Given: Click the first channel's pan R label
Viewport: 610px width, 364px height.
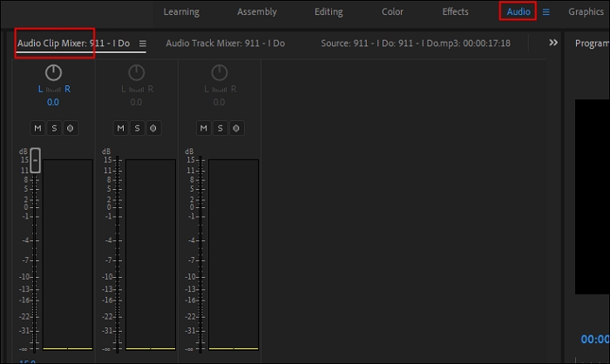Looking at the screenshot, I should 68,89.
